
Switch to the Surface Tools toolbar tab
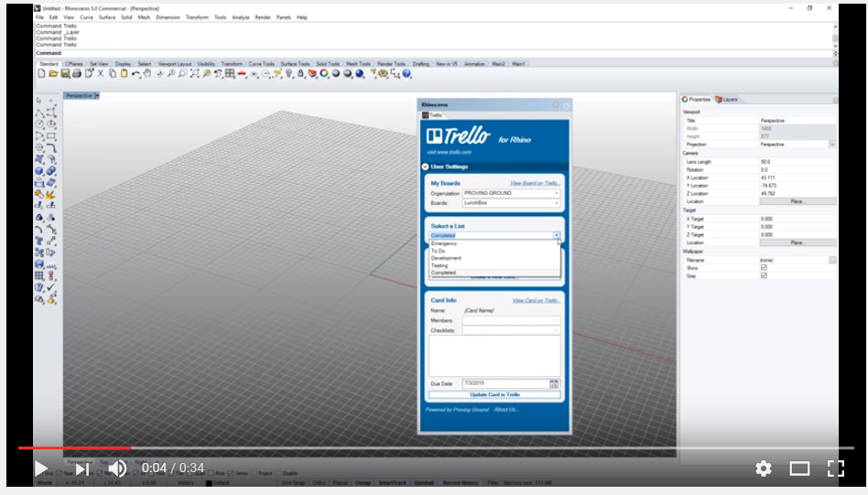(295, 64)
